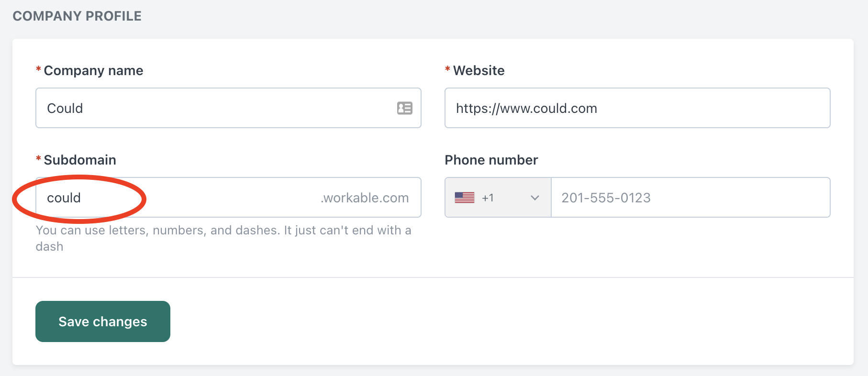Click the Website field label
Screen dimensions: 868x376
click(x=479, y=71)
